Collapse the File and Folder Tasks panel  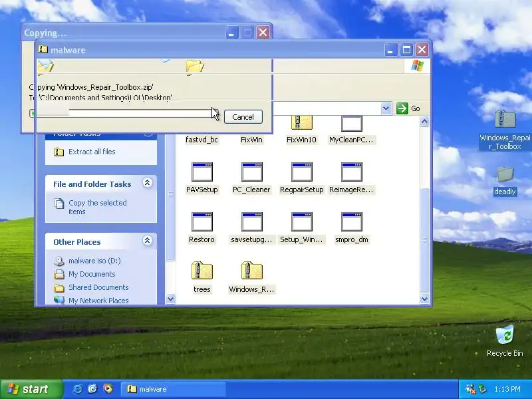point(147,183)
